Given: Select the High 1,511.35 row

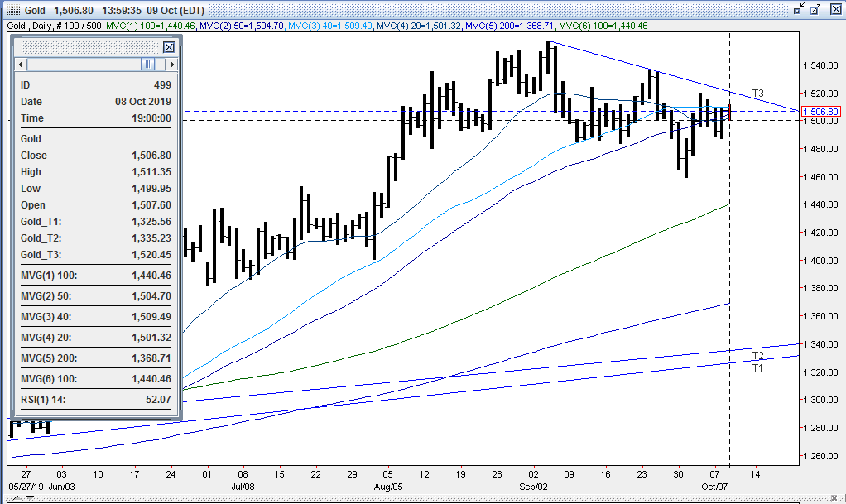Looking at the screenshot, I should (x=95, y=172).
